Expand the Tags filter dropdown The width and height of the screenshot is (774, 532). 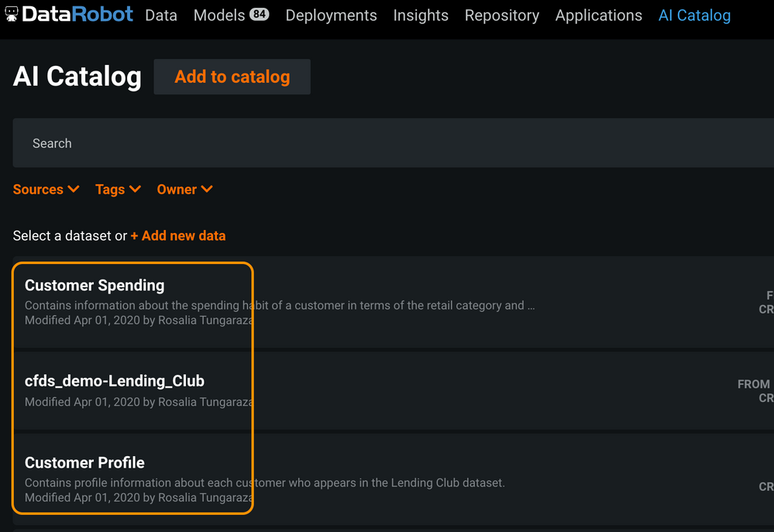click(x=118, y=190)
